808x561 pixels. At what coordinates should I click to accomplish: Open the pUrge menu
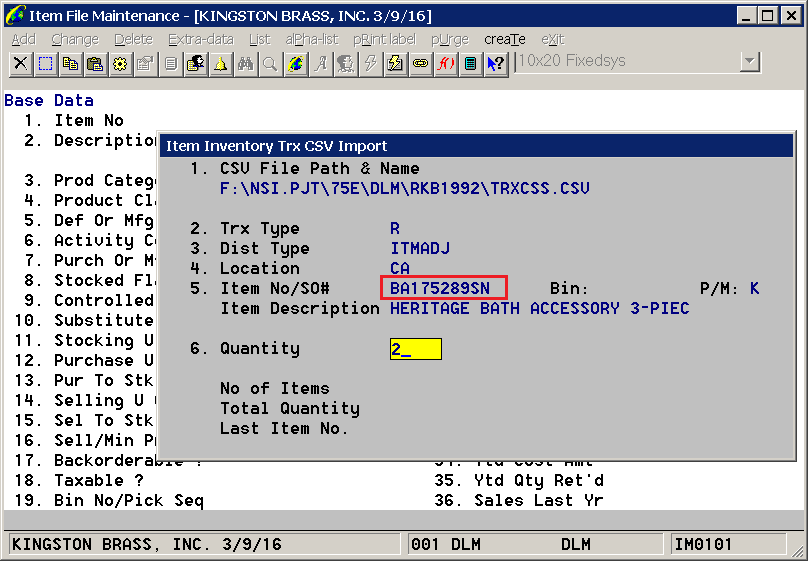[450, 40]
